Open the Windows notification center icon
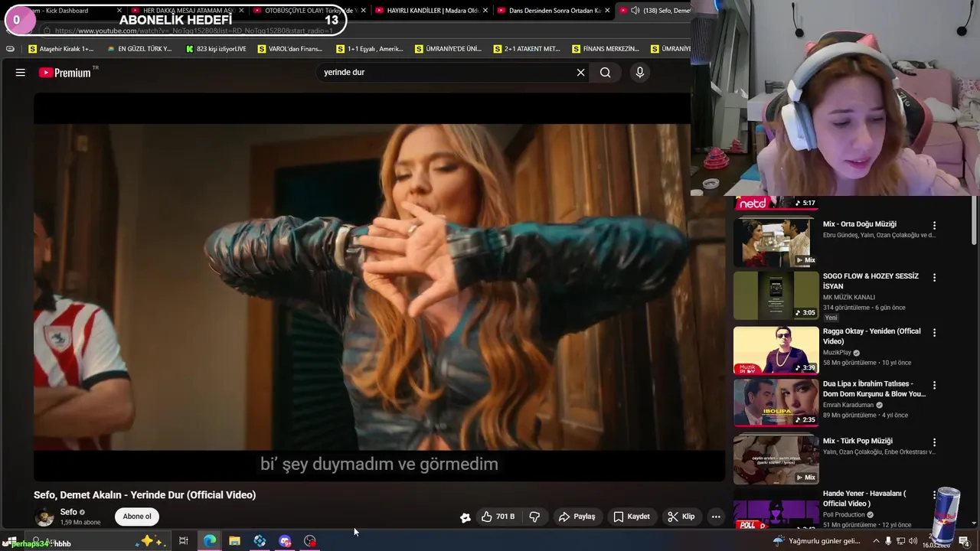980x551 pixels. pyautogui.click(x=964, y=541)
